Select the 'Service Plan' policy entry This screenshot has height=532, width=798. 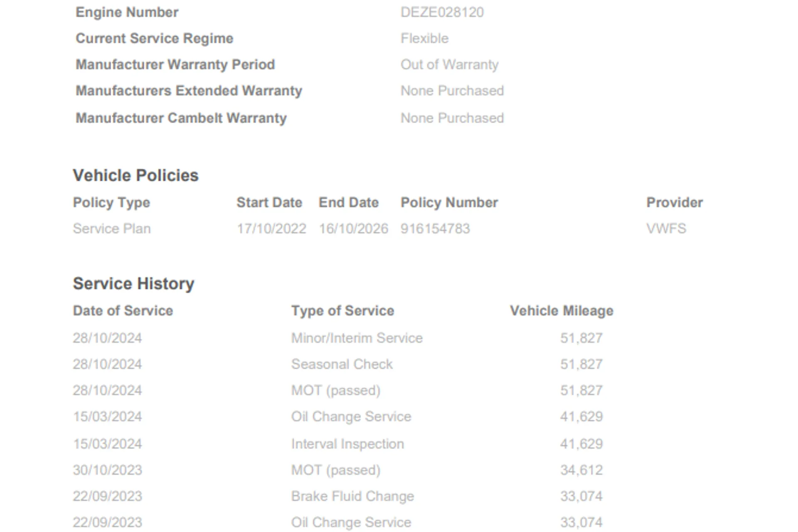click(111, 229)
